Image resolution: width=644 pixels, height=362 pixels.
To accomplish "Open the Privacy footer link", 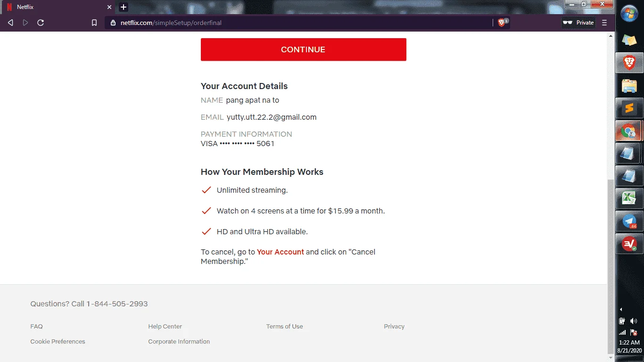I will tap(394, 326).
